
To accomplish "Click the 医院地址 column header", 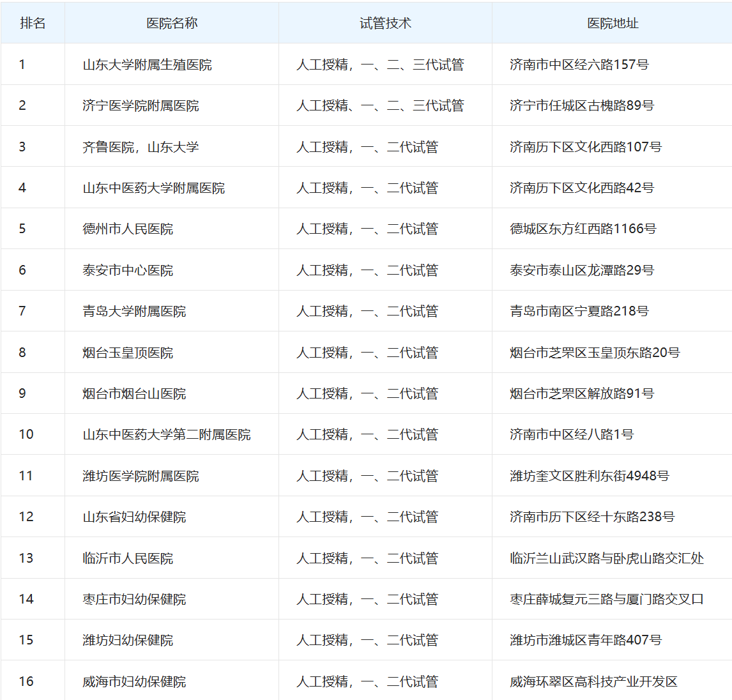I will [x=613, y=23].
